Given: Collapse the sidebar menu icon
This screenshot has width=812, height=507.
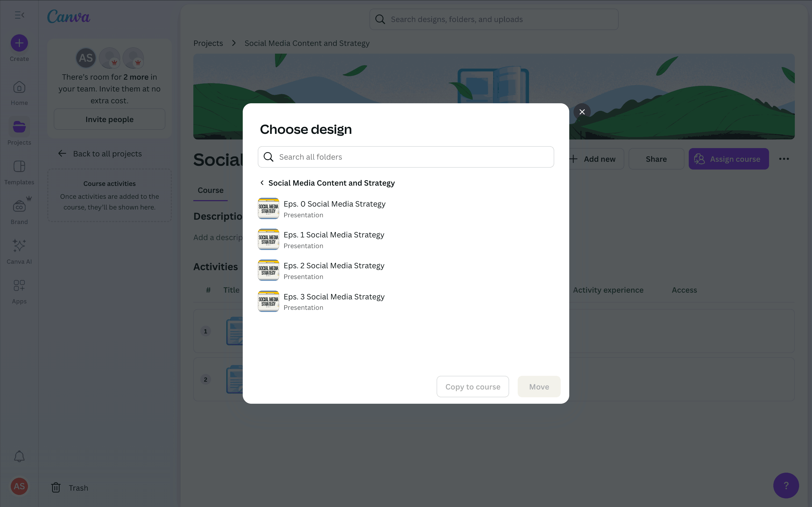Looking at the screenshot, I should point(19,15).
